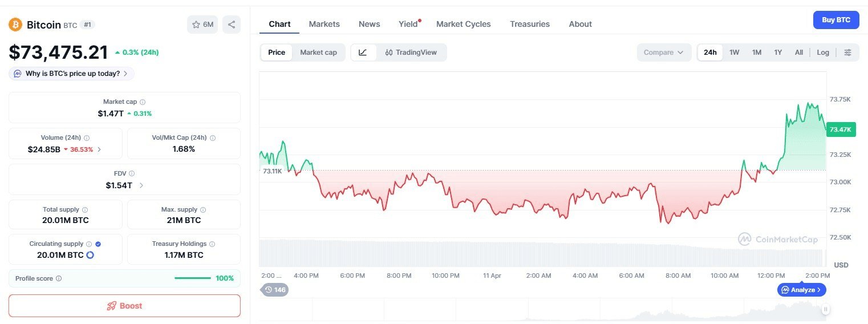Click 'Why is BTC's price up today?'
The height and width of the screenshot is (324, 868).
(72, 74)
